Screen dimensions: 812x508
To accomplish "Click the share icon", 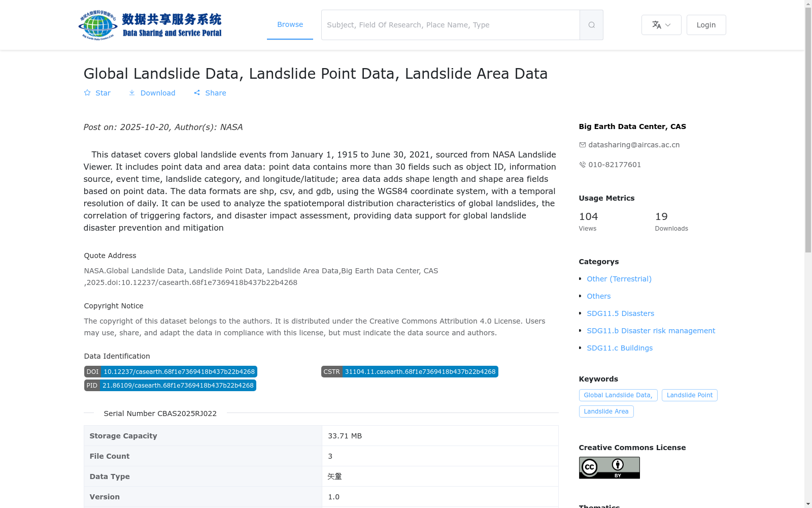I will point(197,93).
